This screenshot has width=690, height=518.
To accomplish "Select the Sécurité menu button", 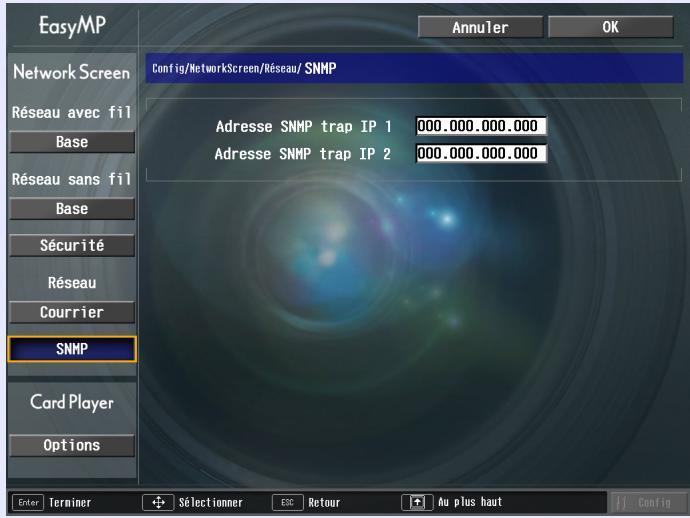I will pos(72,245).
